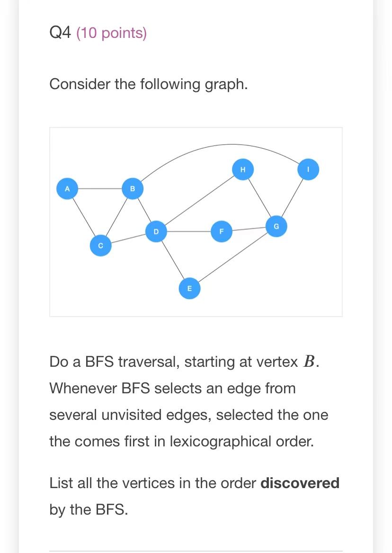Click the italic B in question text

pos(309,362)
